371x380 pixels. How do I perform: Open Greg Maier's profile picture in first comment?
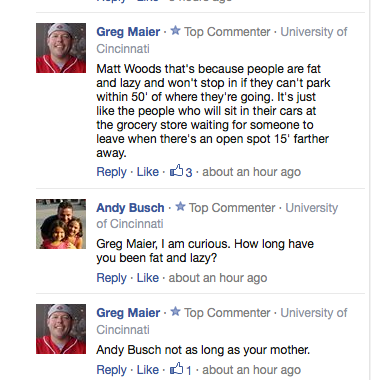click(x=61, y=48)
